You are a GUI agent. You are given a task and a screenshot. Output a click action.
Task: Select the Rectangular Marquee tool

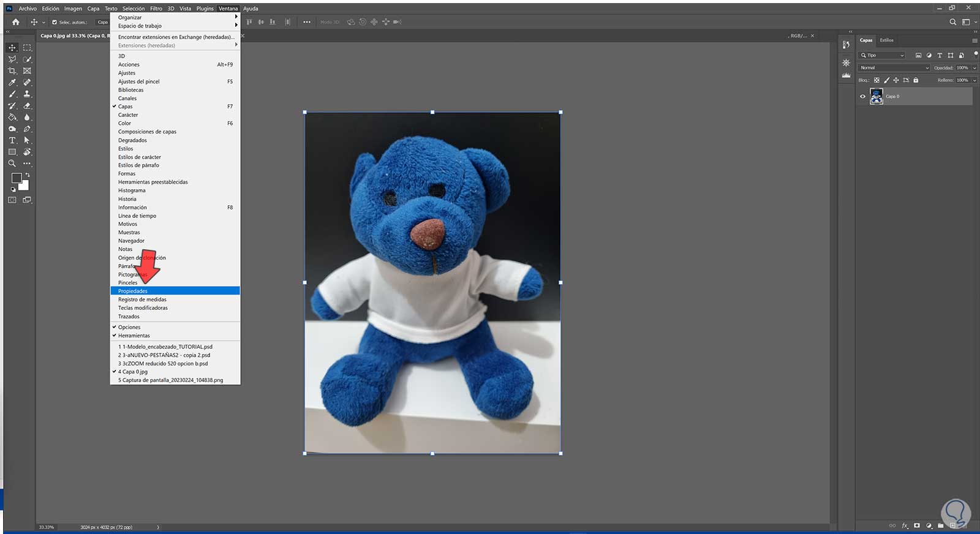pos(27,48)
